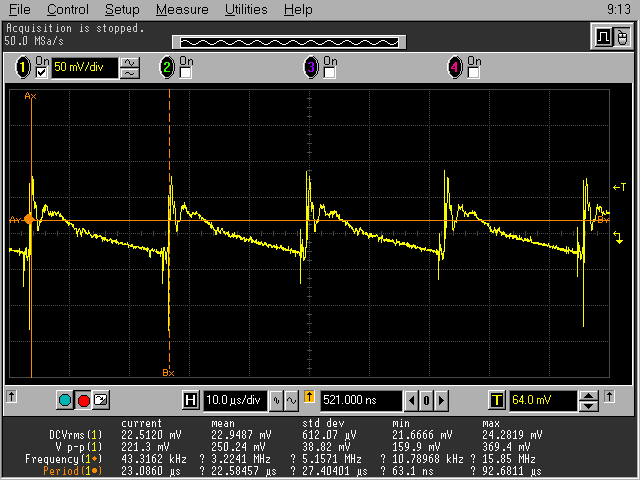Enable channel 2 On checkbox
The image size is (640, 480).
[x=184, y=73]
